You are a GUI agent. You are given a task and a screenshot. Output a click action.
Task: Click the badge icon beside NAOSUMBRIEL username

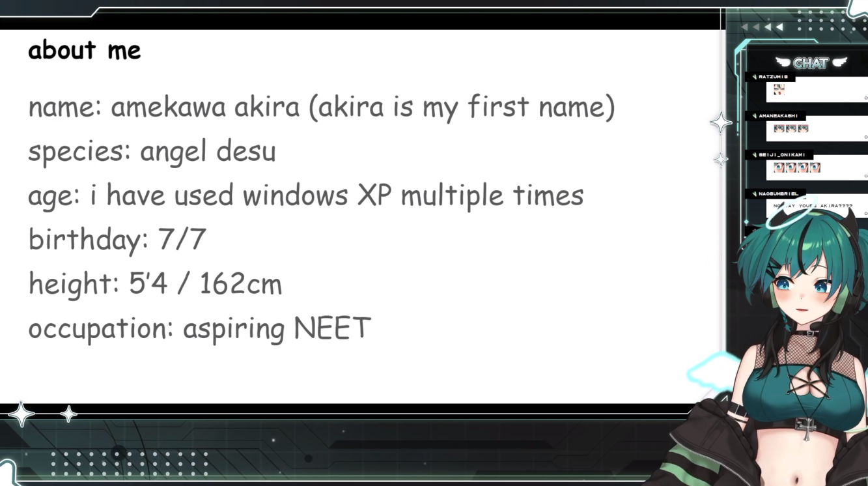(754, 194)
